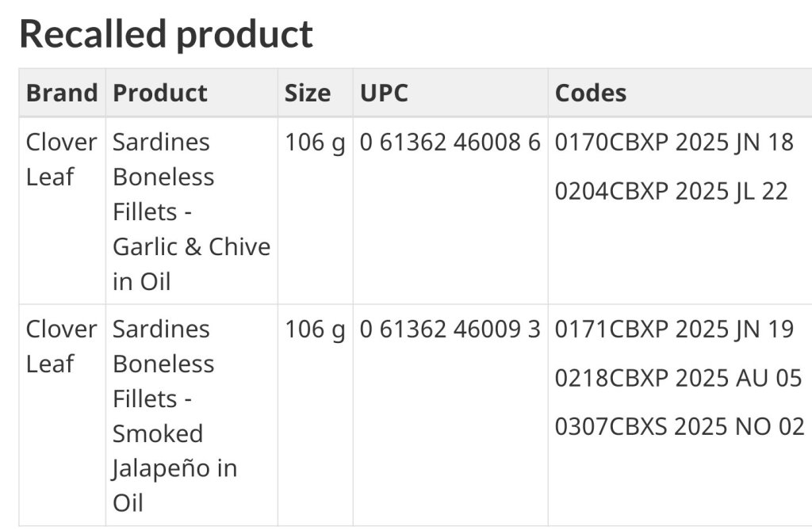The height and width of the screenshot is (530, 812).
Task: Click Clover Leaf brand in second row
Action: [x=61, y=346]
